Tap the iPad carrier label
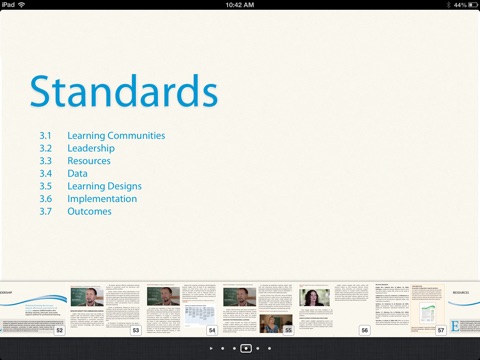The image size is (480, 360). [8, 5]
